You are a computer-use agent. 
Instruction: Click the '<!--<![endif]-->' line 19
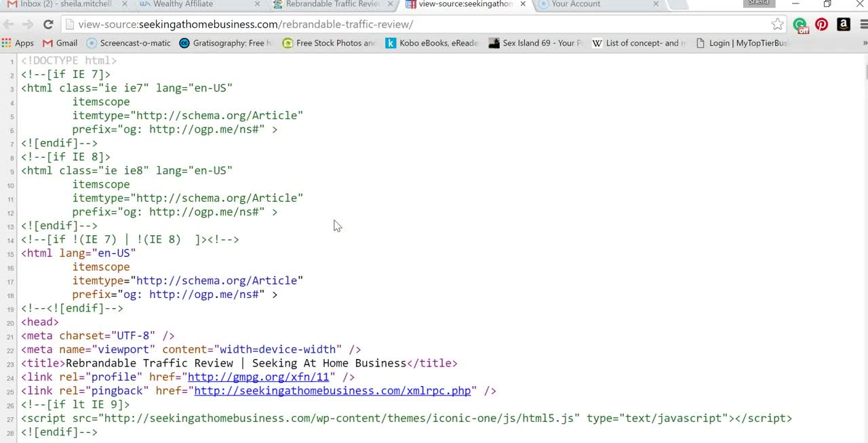[x=72, y=308]
